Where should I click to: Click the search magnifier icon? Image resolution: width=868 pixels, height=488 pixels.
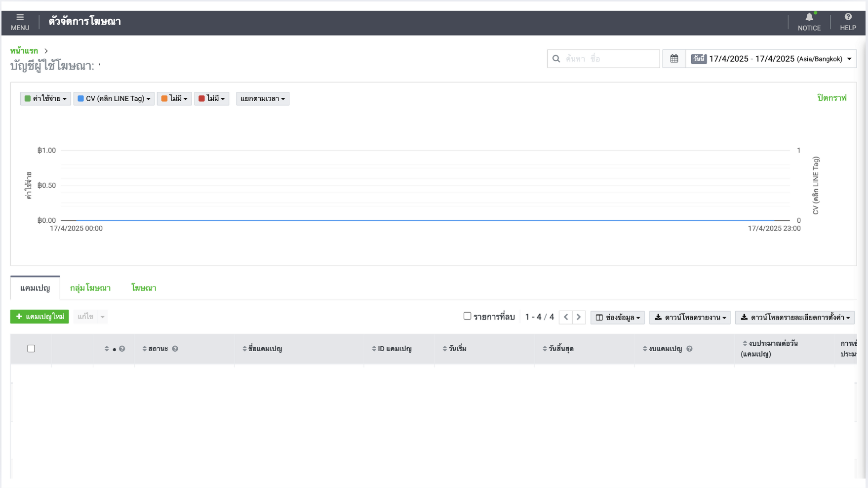(556, 59)
